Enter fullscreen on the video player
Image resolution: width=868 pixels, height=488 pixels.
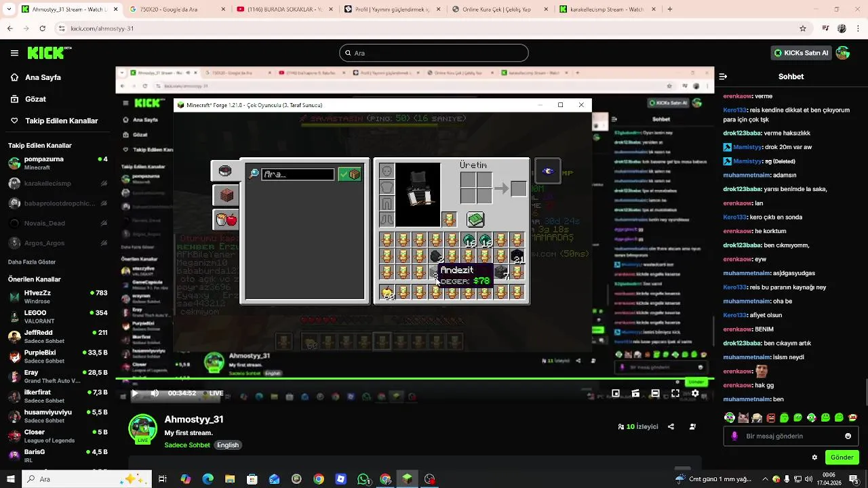[x=675, y=393]
